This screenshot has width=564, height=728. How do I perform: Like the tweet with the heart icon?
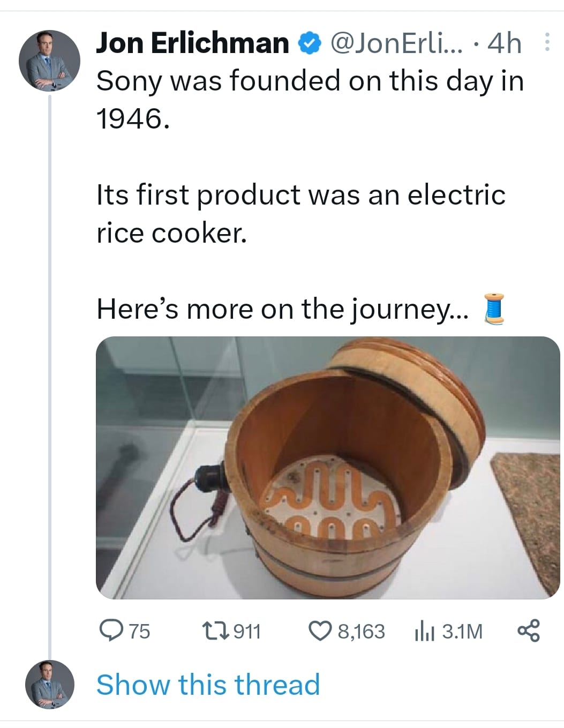click(x=321, y=631)
